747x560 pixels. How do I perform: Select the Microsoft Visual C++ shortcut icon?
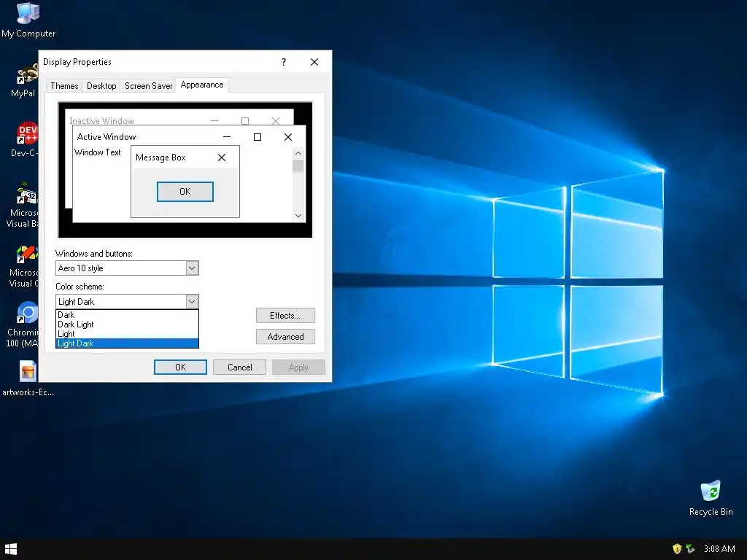pos(25,265)
